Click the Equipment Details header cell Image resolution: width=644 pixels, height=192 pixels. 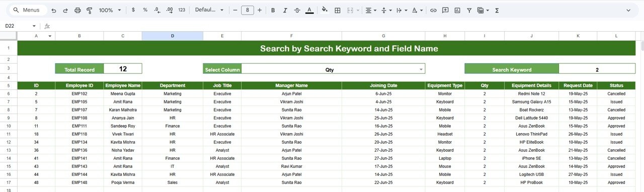[532, 86]
